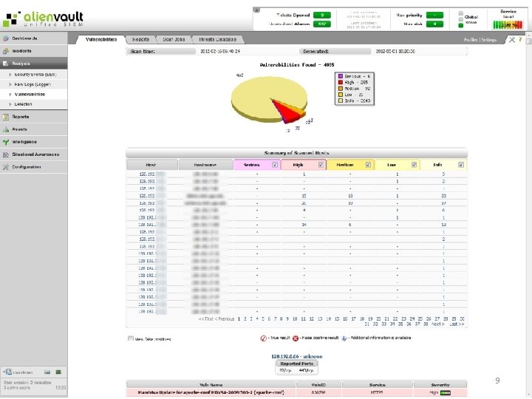Click the Incidents section icon
The width and height of the screenshot is (532, 399).
tap(6, 51)
